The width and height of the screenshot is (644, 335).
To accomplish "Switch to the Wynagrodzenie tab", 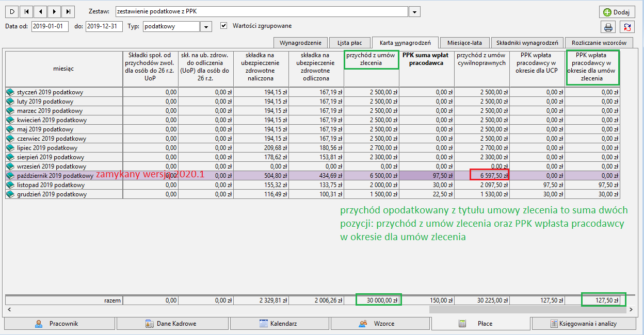I will click(x=300, y=43).
